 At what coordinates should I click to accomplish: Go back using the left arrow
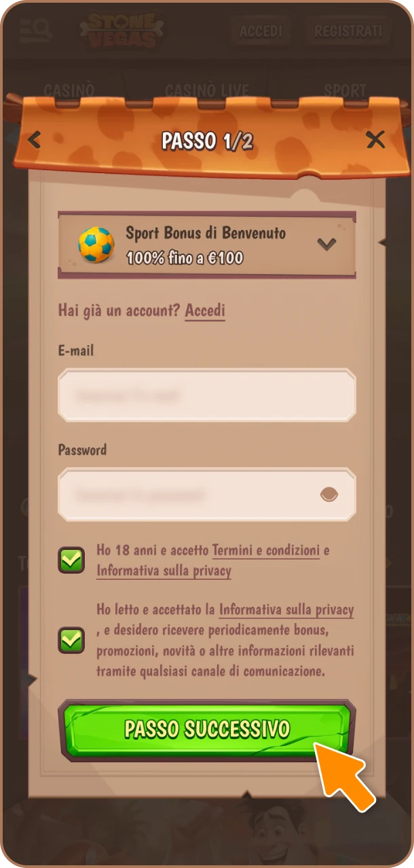[x=35, y=140]
